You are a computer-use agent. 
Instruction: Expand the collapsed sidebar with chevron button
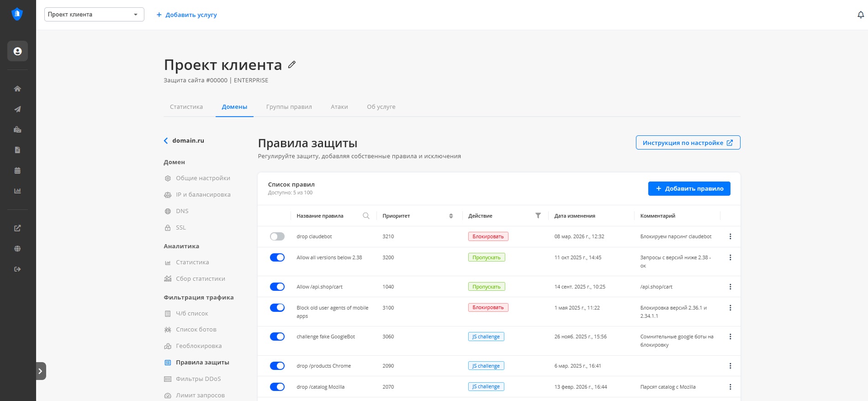click(x=41, y=371)
